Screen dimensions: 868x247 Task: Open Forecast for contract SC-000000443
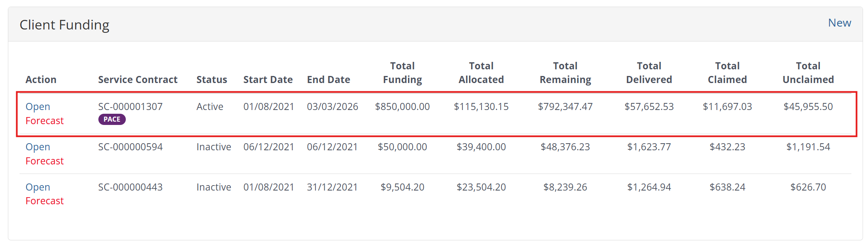click(44, 201)
